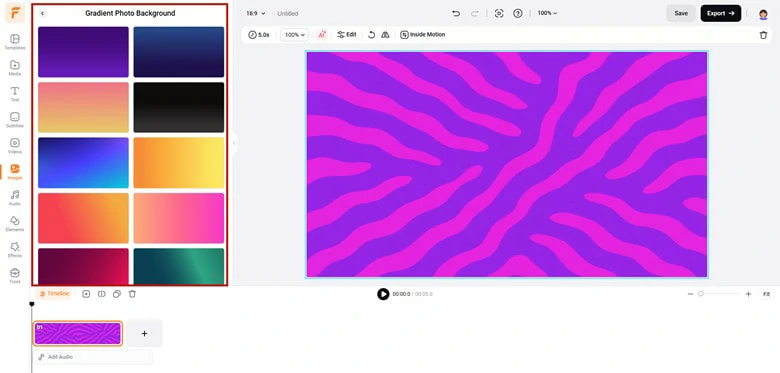The image size is (780, 373).
Task: Split the scene with split icon
Action: [x=101, y=294]
